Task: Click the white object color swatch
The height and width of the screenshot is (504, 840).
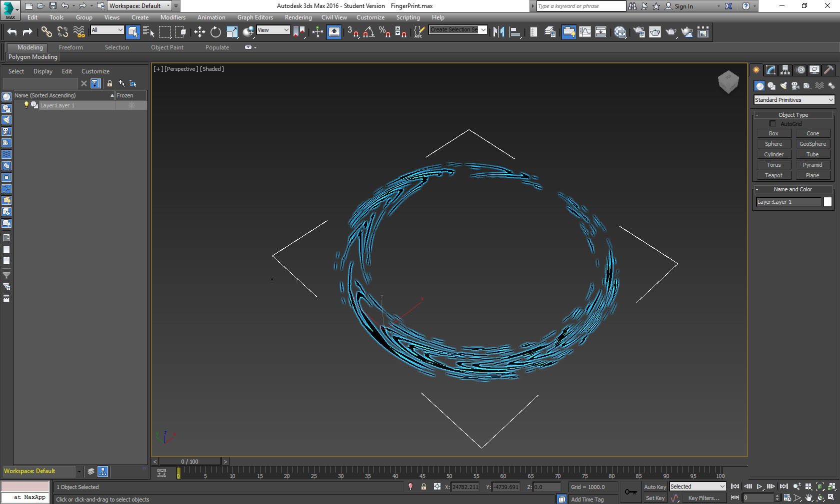Action: 827,202
